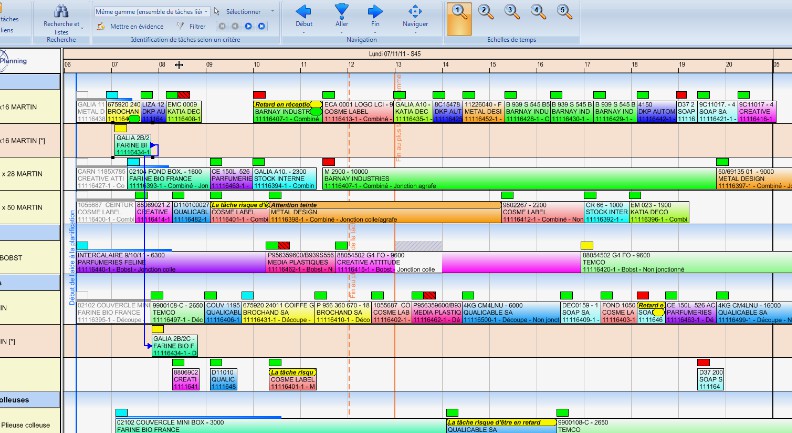Click hour 13 on the time ruler
This screenshot has width=792, height=433.
(399, 65)
